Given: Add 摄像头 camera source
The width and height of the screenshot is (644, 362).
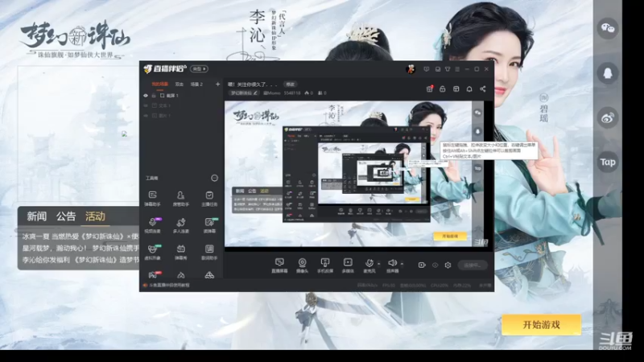Looking at the screenshot, I should click(302, 265).
